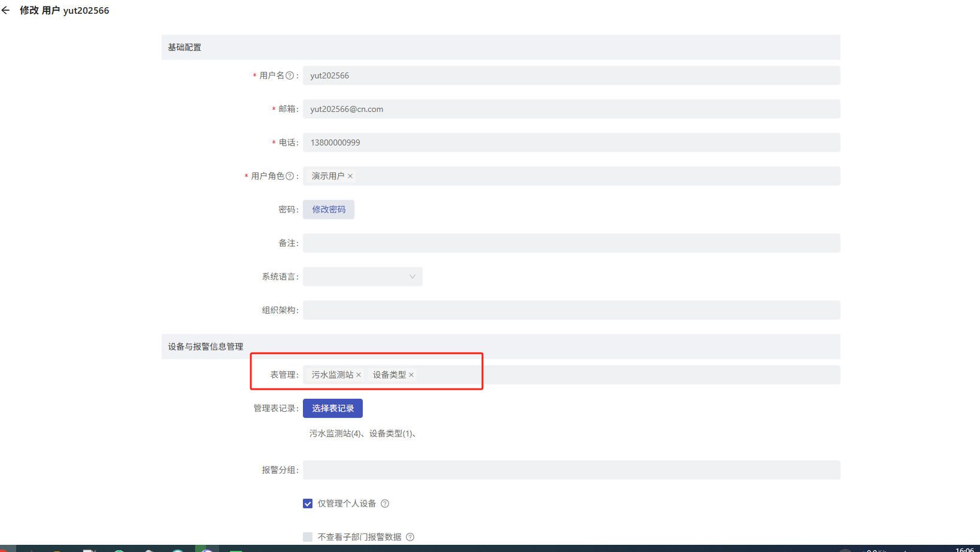
Task: Click into the 电话 input field
Action: 571,142
